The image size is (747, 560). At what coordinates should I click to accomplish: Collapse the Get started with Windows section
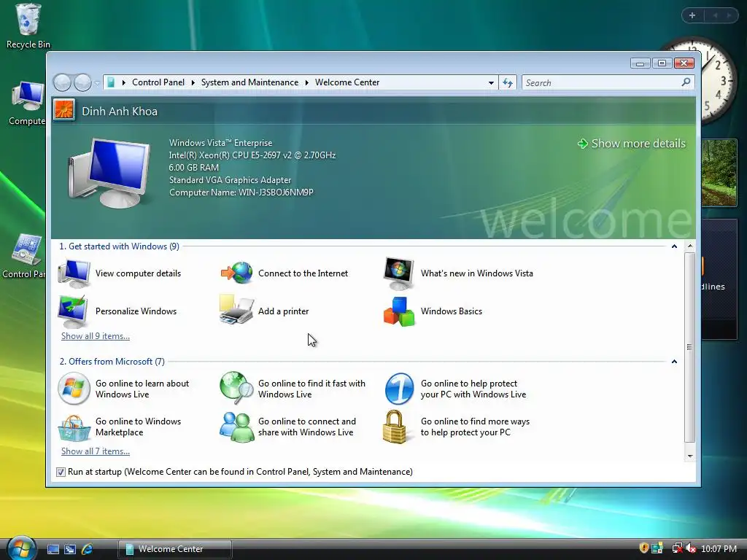pos(674,246)
